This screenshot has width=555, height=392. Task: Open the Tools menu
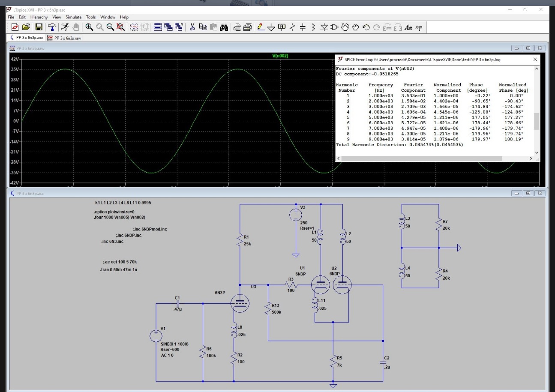point(91,17)
